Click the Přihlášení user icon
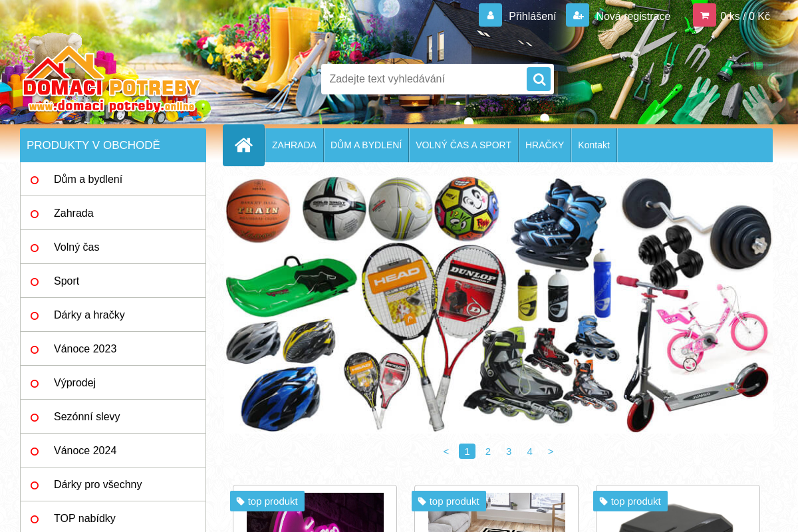Image resolution: width=798 pixels, height=532 pixels. click(490, 15)
